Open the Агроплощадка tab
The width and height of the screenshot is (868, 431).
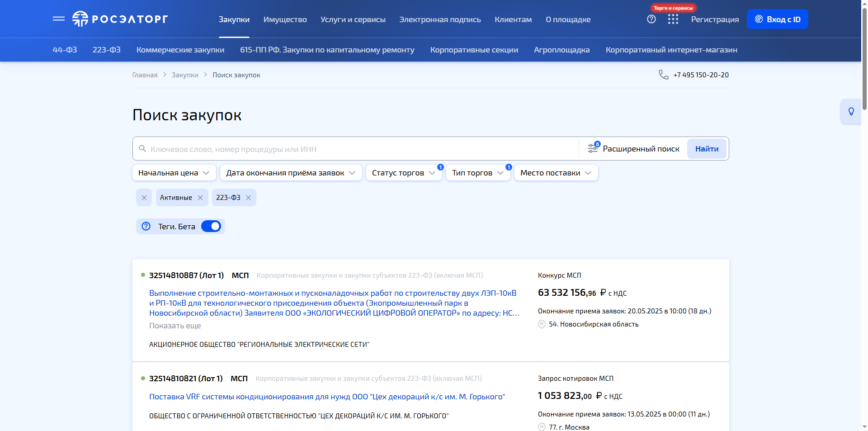[562, 50]
